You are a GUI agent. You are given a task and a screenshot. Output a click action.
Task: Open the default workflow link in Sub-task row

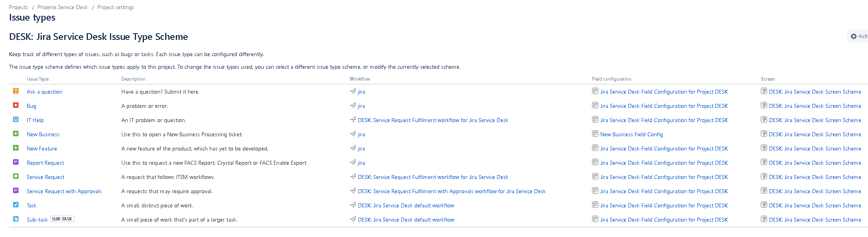(406, 220)
